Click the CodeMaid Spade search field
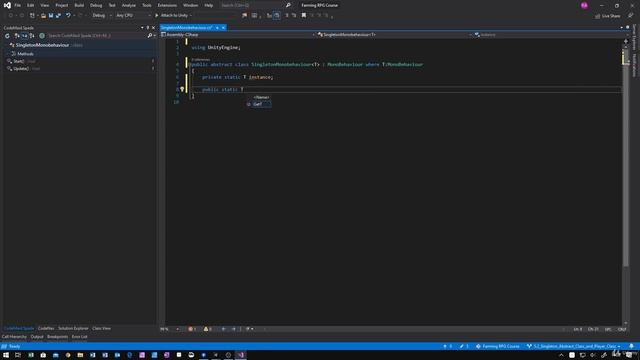 [x=97, y=36]
